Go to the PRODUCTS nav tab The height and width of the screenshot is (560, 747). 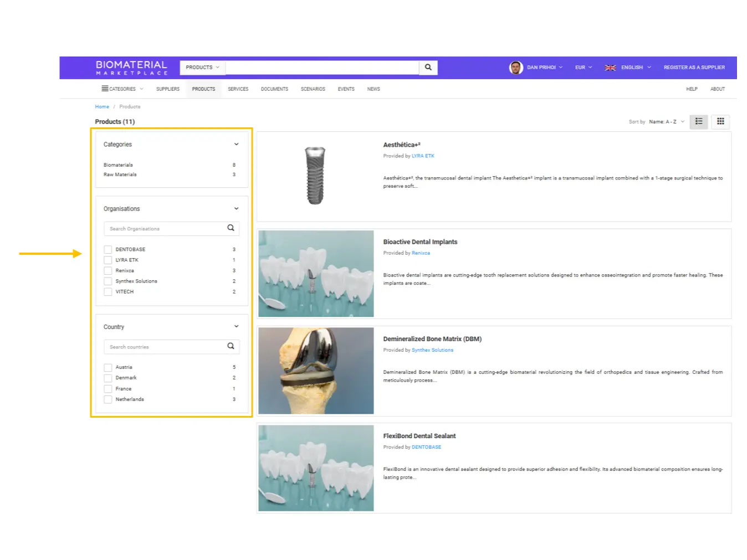point(203,89)
